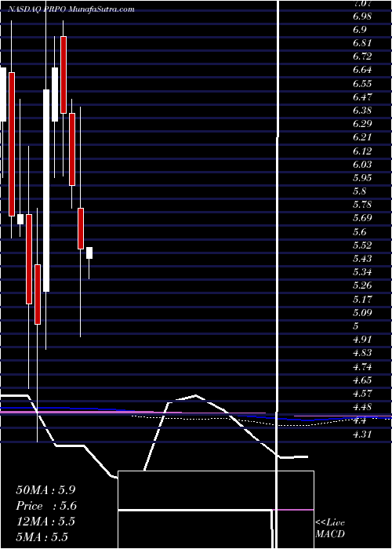This screenshot has height=549, width=392.
Task: Click the 5.43 price axis label
Action: tap(362, 258)
